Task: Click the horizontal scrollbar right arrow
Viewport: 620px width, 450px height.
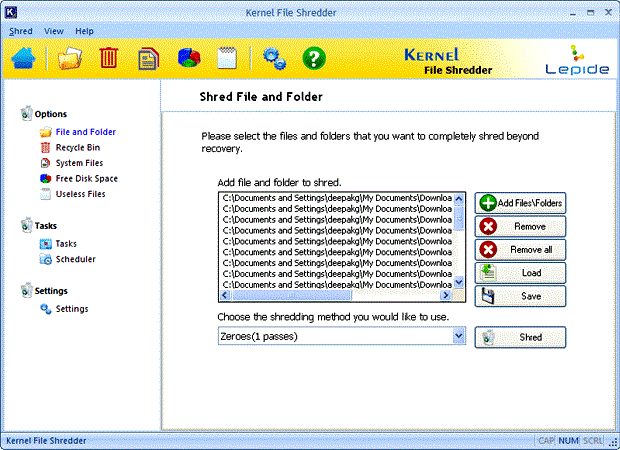Action: pyautogui.click(x=446, y=295)
